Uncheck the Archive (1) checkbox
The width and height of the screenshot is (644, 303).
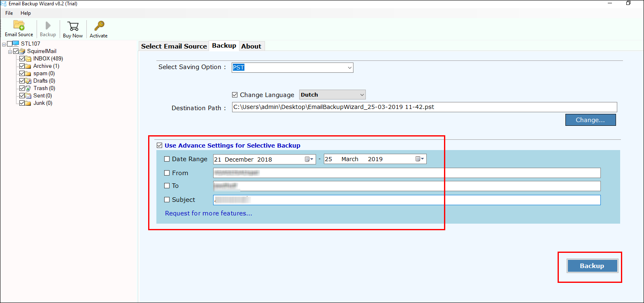pyautogui.click(x=22, y=66)
